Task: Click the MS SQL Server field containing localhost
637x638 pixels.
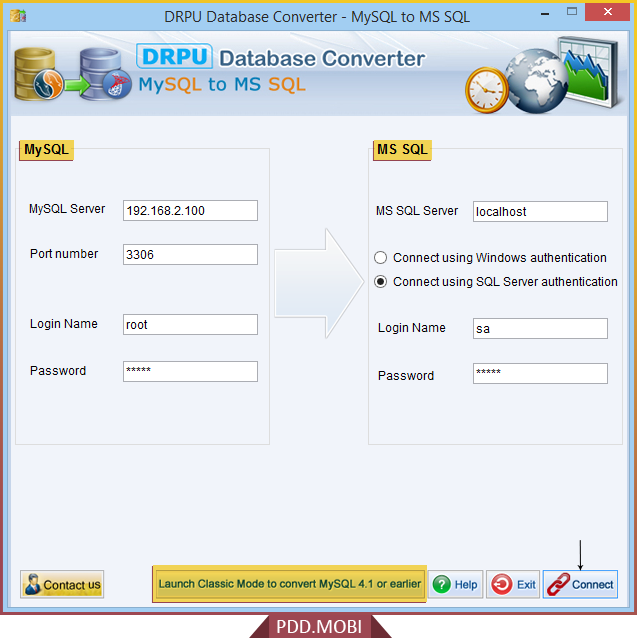Action: pos(540,212)
